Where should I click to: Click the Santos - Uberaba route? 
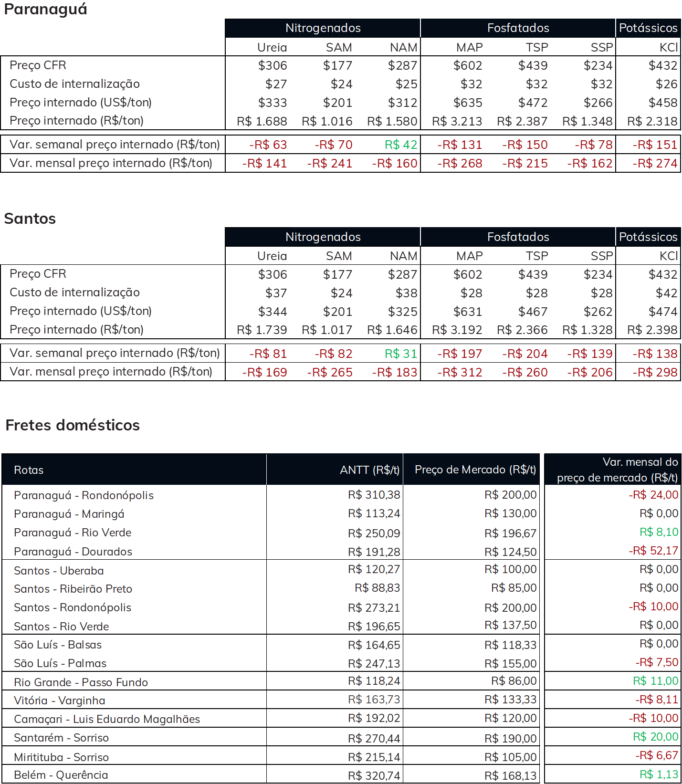59,571
